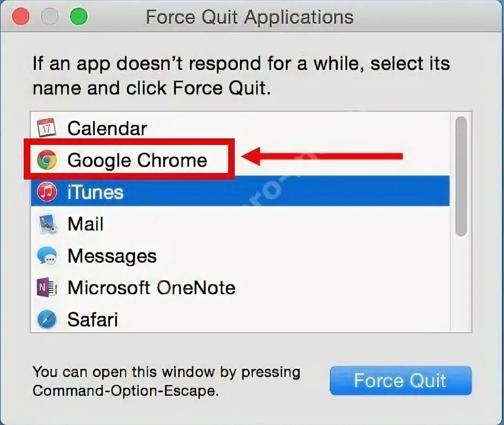Click the Google Chrome icon
Image resolution: width=504 pixels, height=425 pixels.
pyautogui.click(x=47, y=160)
